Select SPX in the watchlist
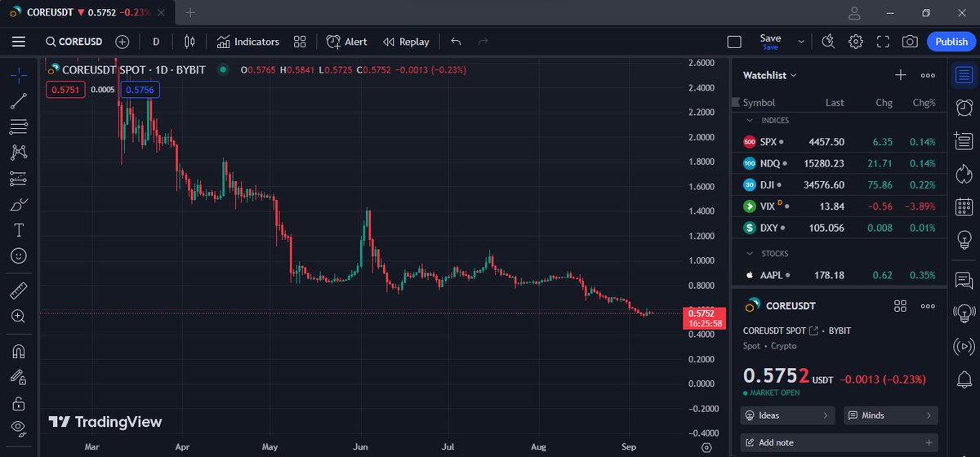Image resolution: width=980 pixels, height=457 pixels. tap(839, 142)
